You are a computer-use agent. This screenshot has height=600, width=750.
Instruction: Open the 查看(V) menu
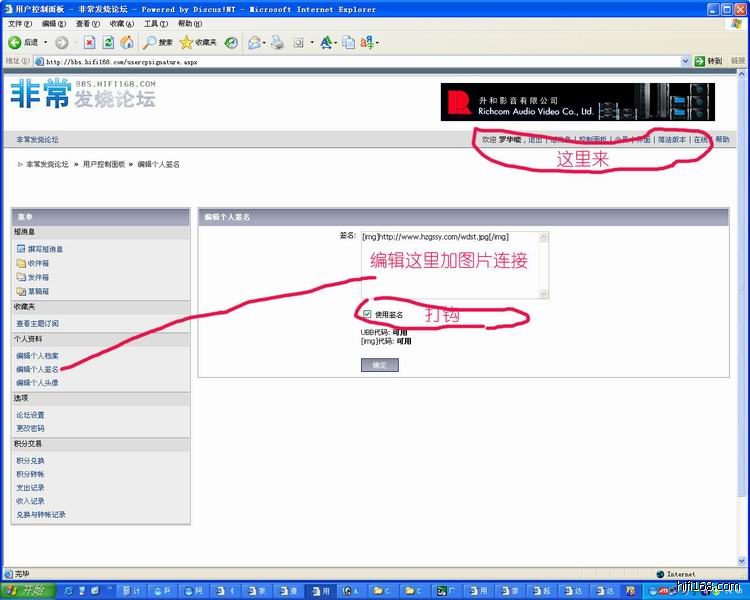[87, 23]
